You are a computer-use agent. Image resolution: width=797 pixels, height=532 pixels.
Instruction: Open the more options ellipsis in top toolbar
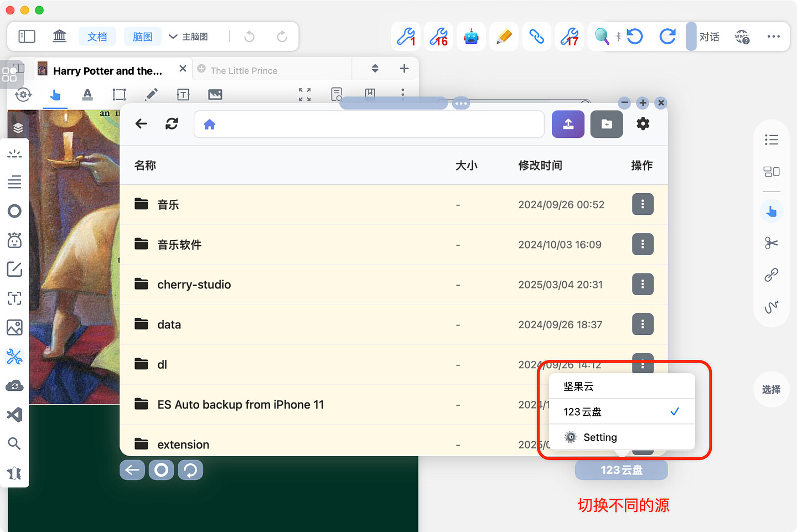click(774, 37)
